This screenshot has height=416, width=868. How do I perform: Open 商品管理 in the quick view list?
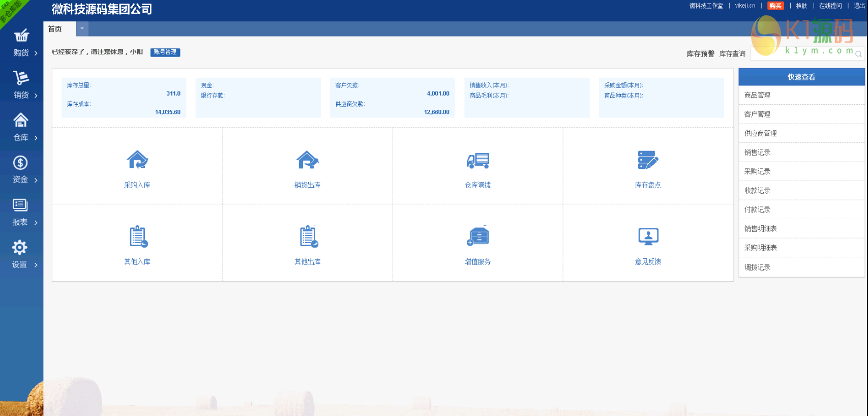point(757,96)
